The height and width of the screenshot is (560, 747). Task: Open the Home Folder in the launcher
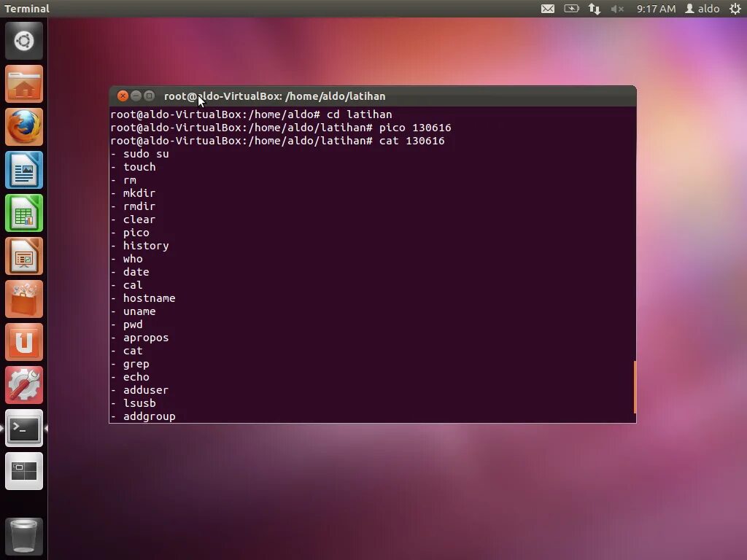[x=24, y=85]
